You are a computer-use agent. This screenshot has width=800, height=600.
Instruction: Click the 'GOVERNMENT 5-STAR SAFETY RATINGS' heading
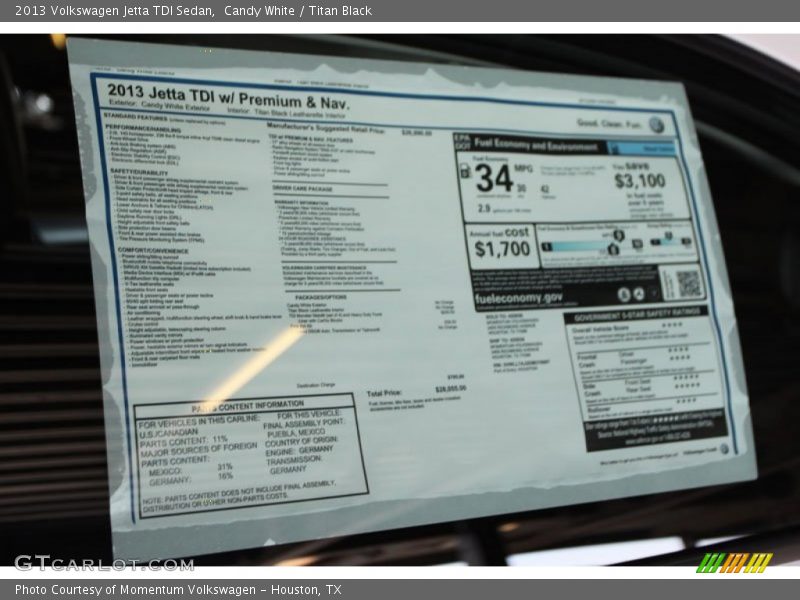tap(637, 314)
